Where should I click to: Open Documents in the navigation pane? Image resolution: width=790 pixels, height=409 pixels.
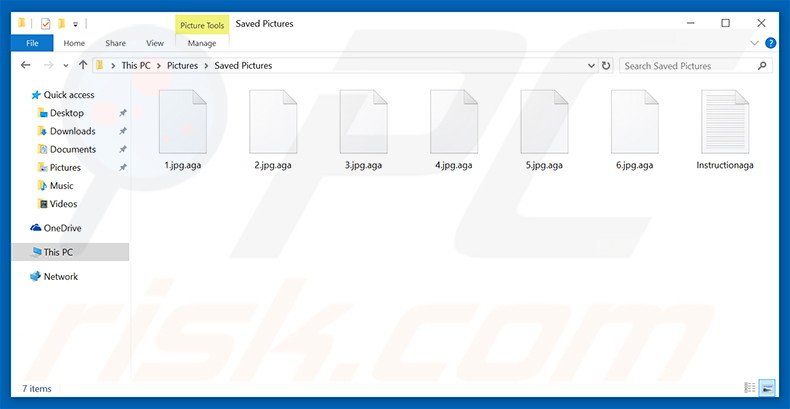67,149
